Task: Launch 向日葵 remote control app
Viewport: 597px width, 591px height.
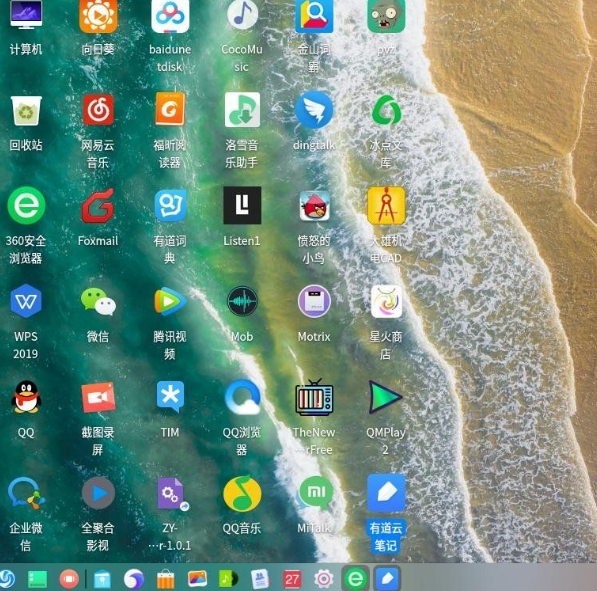Action: click(98, 16)
